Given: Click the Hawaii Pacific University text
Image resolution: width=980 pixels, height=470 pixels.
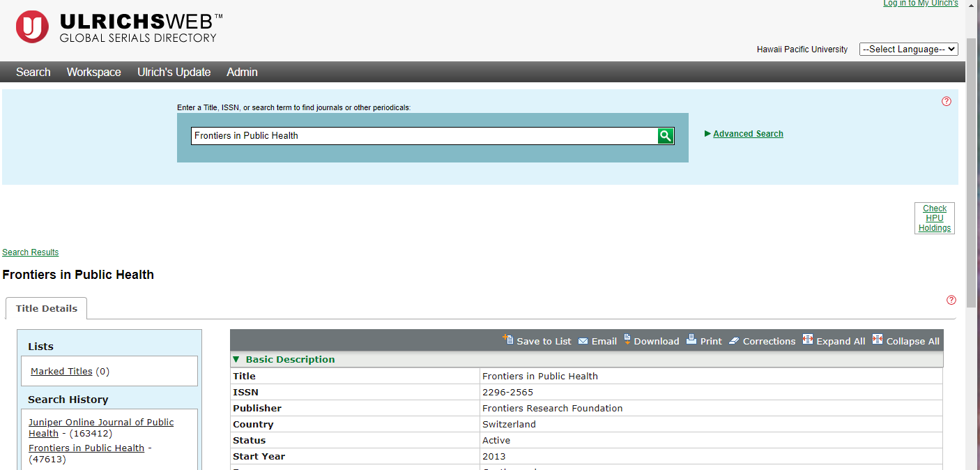Looking at the screenshot, I should [802, 50].
